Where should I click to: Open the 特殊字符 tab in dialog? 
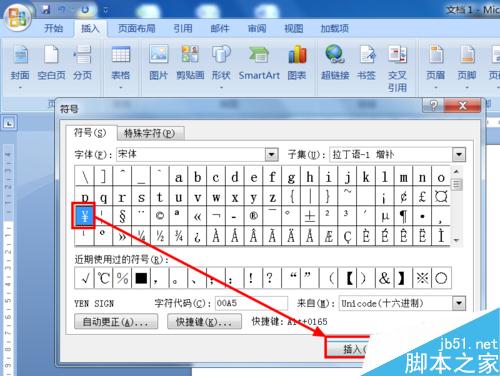[x=150, y=133]
